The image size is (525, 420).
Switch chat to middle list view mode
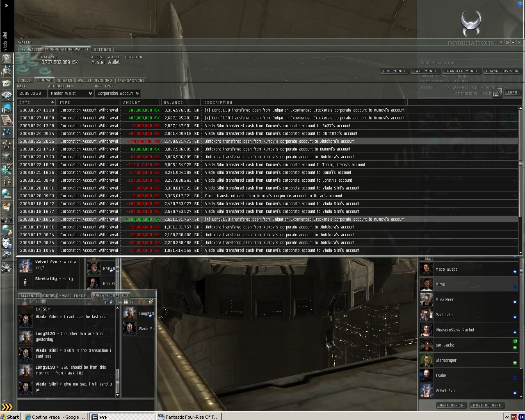(x=126, y=302)
